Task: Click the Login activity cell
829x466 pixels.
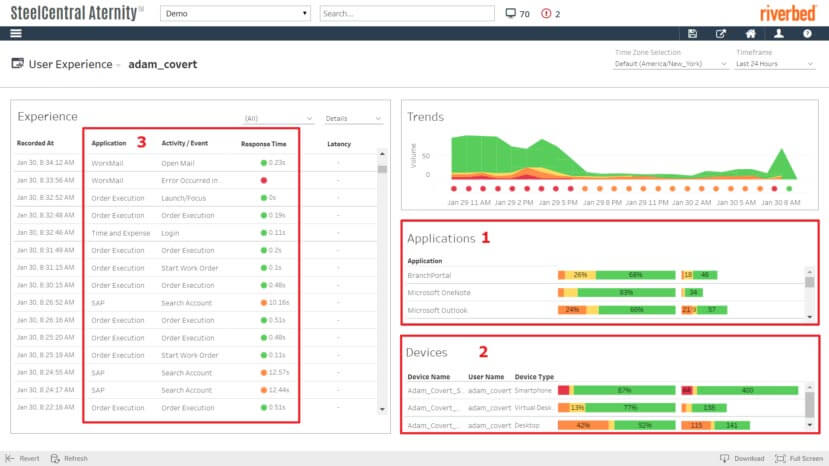Action: click(x=170, y=233)
